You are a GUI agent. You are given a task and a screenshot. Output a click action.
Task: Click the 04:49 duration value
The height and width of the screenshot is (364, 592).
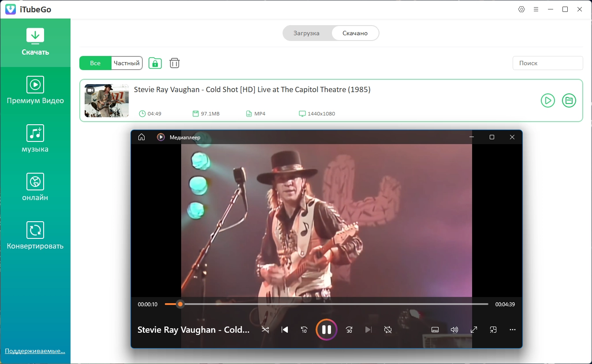154,114
